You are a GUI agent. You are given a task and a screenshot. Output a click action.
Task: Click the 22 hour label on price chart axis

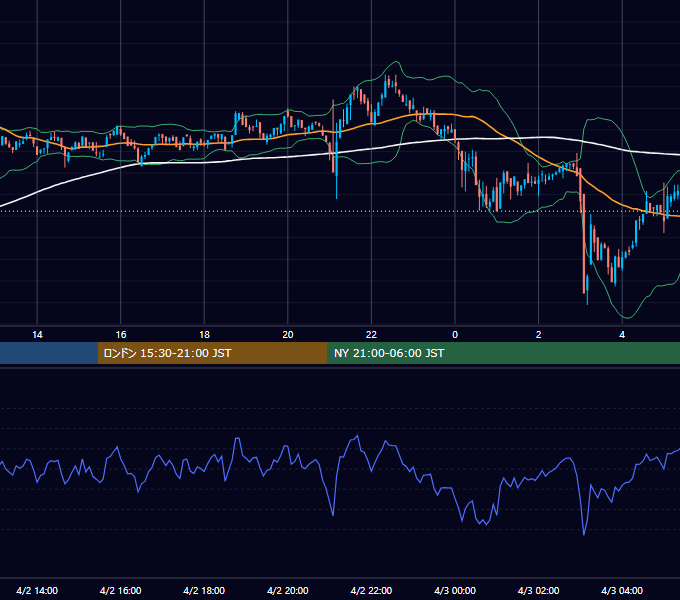371,334
